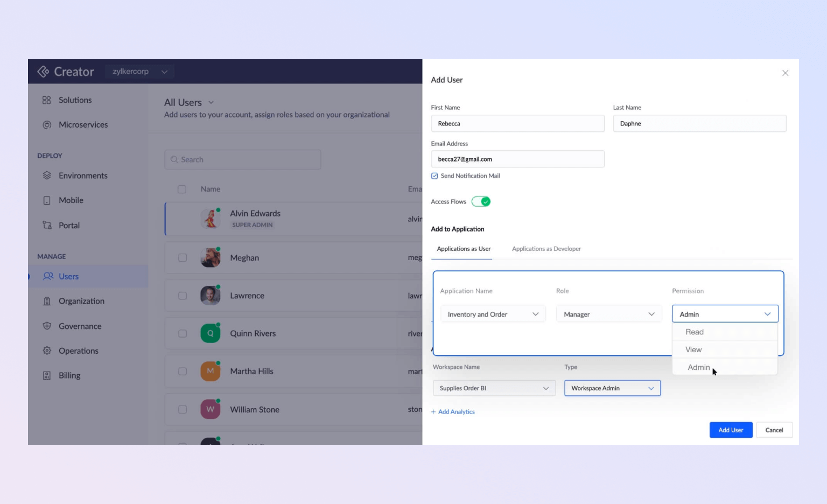
Task: Click the users Search box
Action: [x=243, y=159]
